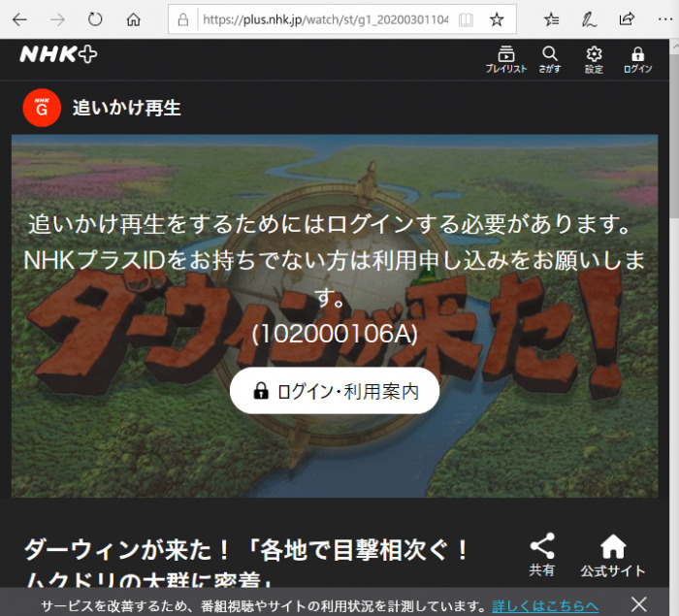Open 公式サイト home icon
This screenshot has height=616, width=679.
click(x=613, y=555)
